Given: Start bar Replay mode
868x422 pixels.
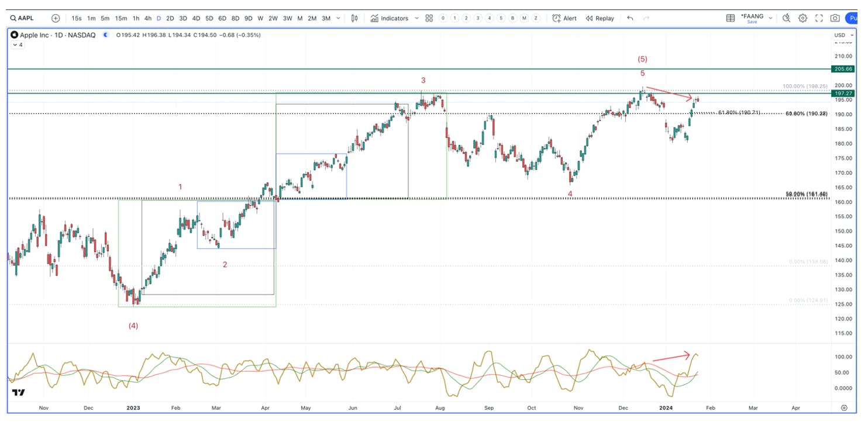Looking at the screenshot, I should [600, 18].
